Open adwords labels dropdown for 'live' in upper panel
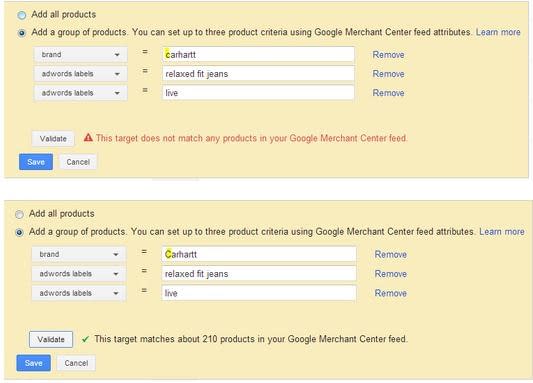The height and width of the screenshot is (383, 533). (81, 93)
